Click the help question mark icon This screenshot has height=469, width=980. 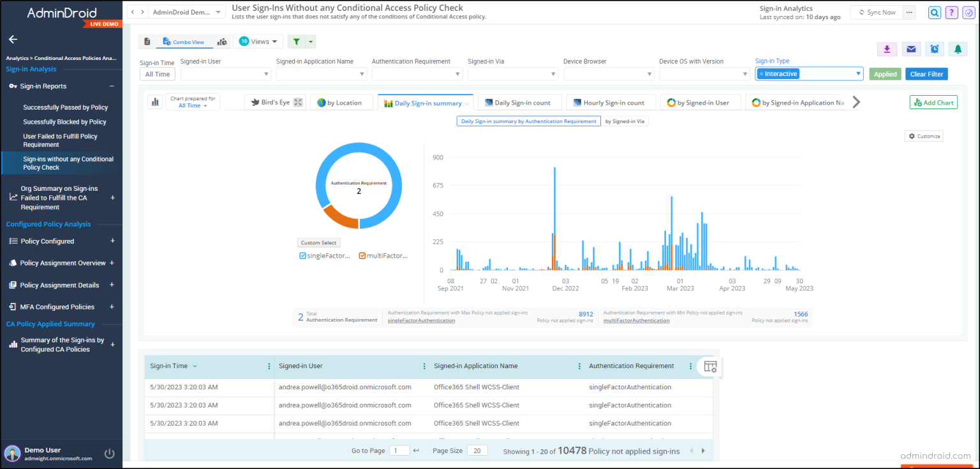pyautogui.click(x=950, y=12)
